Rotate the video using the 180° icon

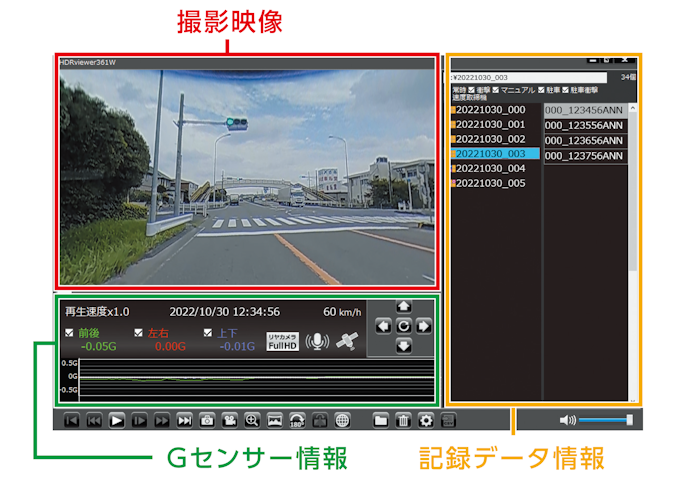(x=297, y=421)
